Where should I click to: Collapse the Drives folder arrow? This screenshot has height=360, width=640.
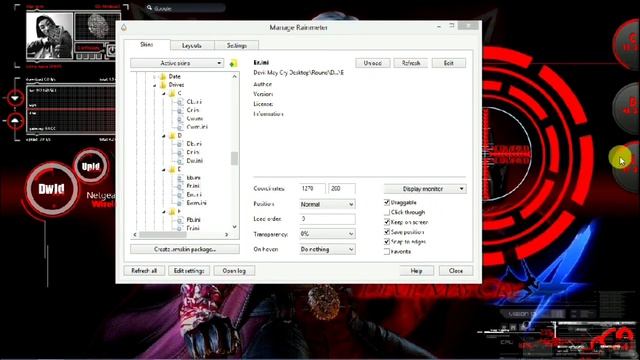(x=155, y=85)
